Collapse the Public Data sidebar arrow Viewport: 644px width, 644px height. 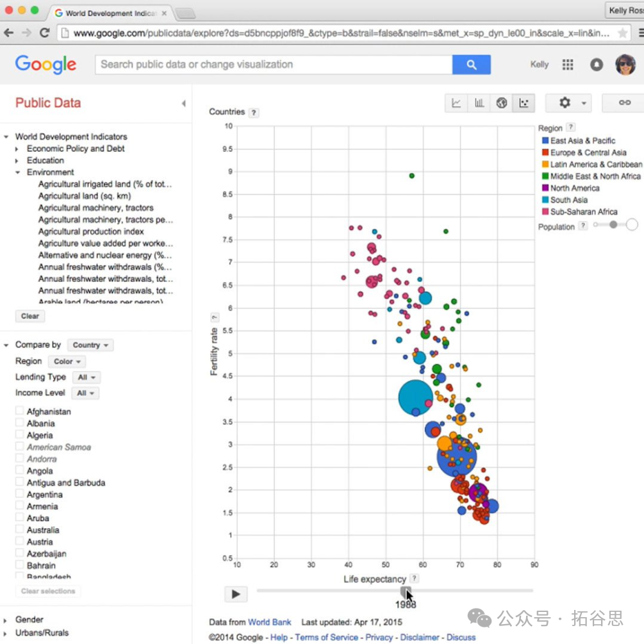(x=184, y=103)
